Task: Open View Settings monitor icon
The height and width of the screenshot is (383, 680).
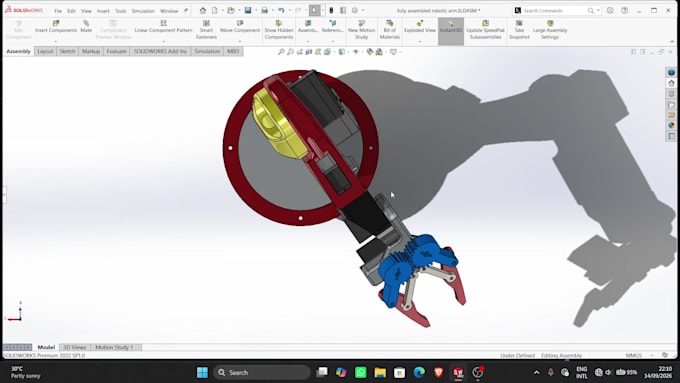Action: pos(393,52)
